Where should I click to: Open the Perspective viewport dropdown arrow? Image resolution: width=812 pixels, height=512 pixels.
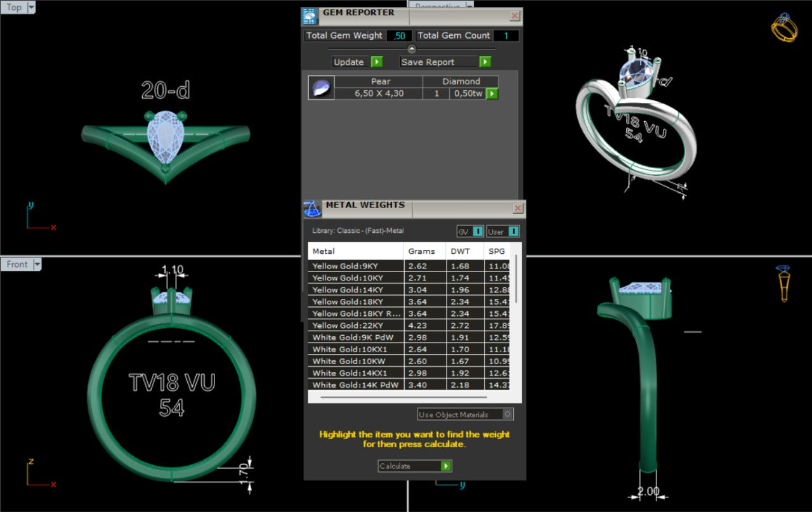pyautogui.click(x=469, y=5)
